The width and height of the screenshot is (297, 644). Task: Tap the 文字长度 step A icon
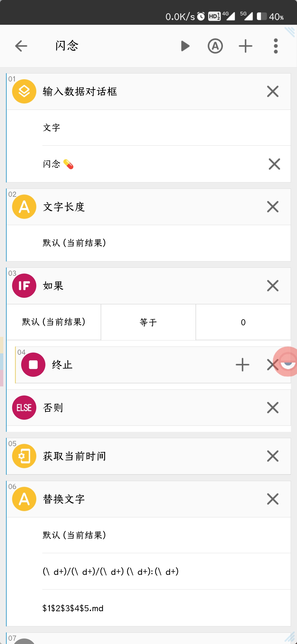click(x=24, y=207)
